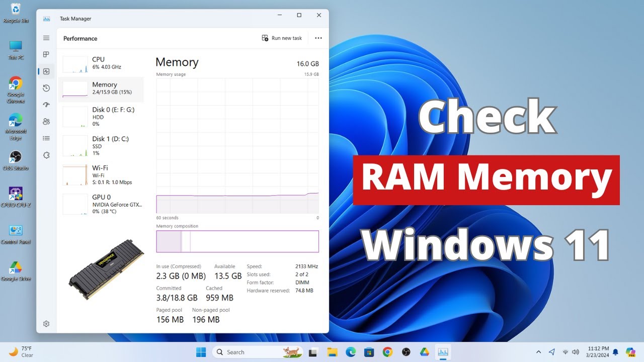Launch Microsoft Edge from the taskbar
Viewport: 644px width, 362px height.
[x=350, y=352]
